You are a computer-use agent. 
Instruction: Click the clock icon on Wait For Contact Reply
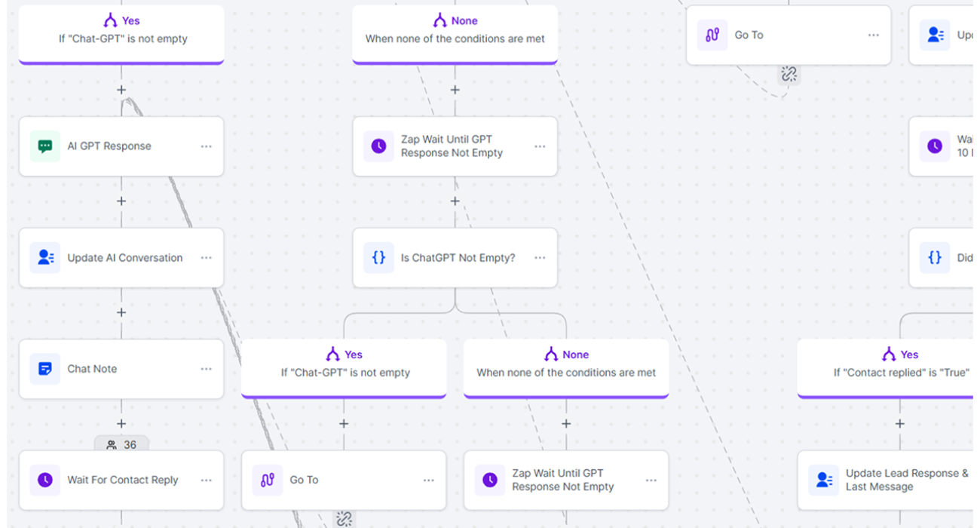coord(45,480)
